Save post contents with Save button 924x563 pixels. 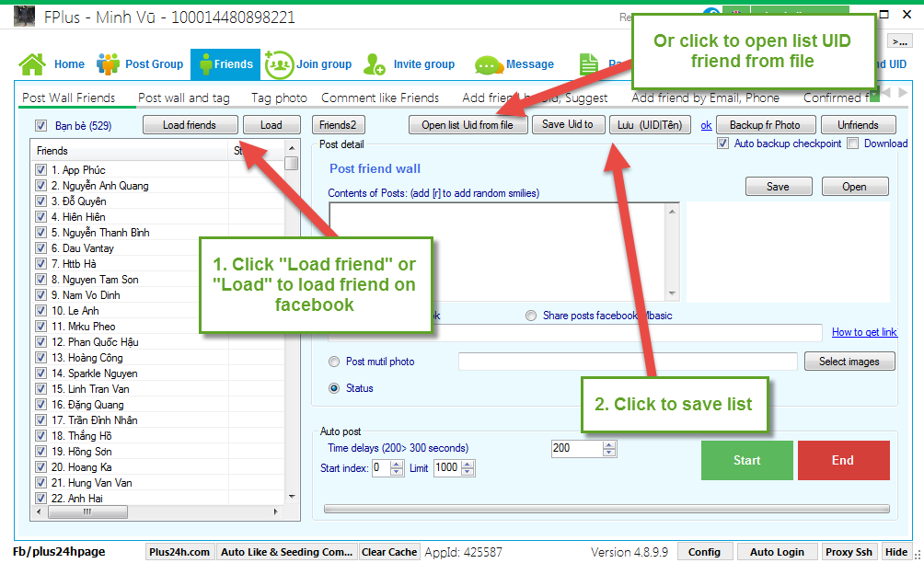tap(779, 187)
